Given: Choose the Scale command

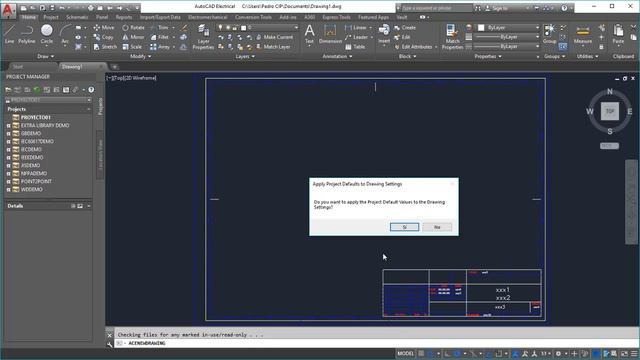Looking at the screenshot, I should tap(132, 47).
